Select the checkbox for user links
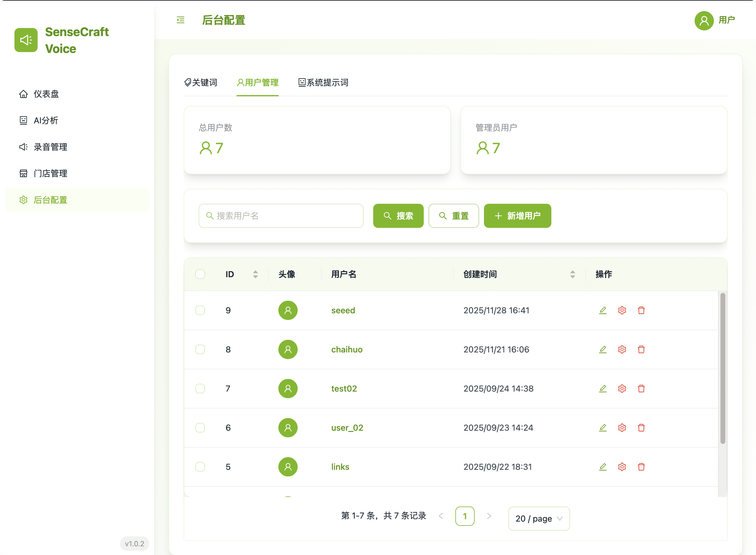 (200, 467)
